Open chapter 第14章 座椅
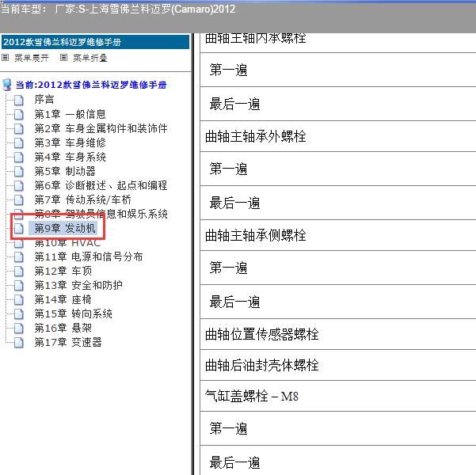The width and height of the screenshot is (476, 475). tap(63, 299)
